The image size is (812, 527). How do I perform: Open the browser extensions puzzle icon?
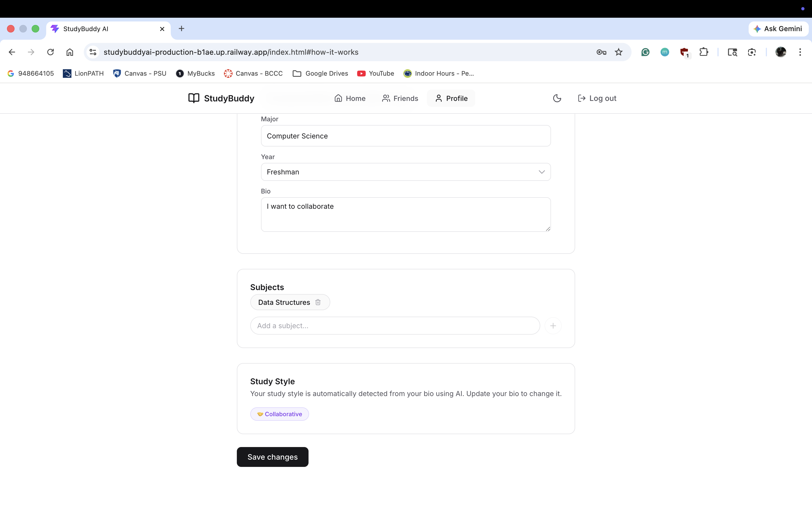coord(704,52)
